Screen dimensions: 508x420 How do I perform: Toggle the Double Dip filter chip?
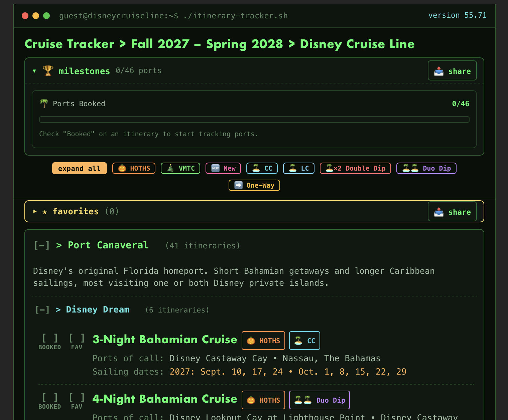pyautogui.click(x=355, y=168)
